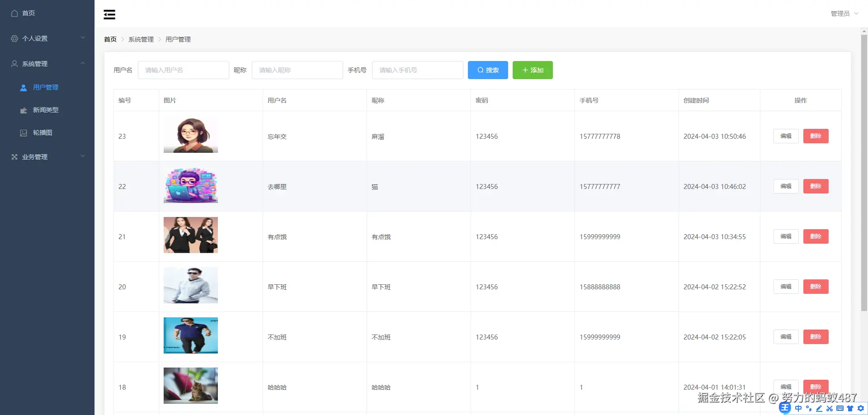868x415 pixels.
Task: Focus the 手机号 search input
Action: pyautogui.click(x=418, y=70)
